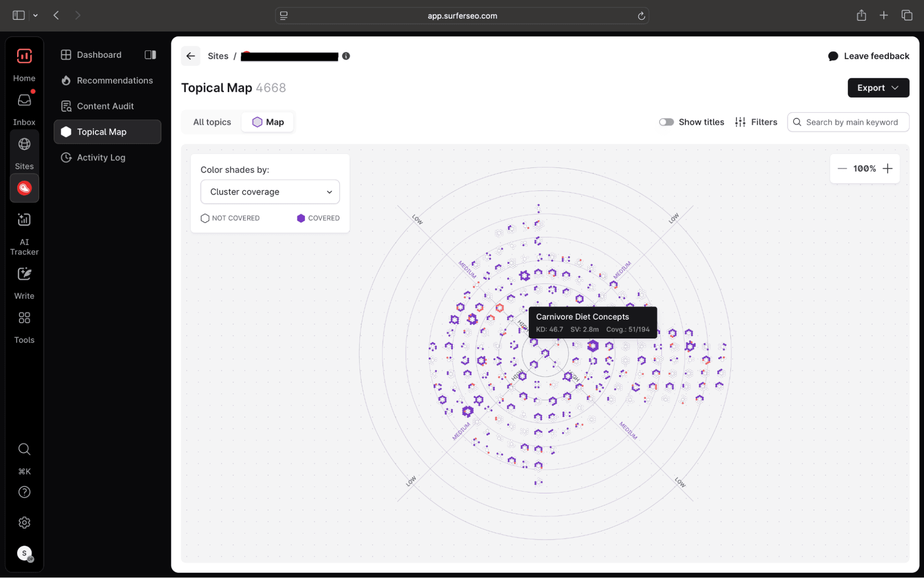Open AI Tracker from the sidebar

pos(24,220)
